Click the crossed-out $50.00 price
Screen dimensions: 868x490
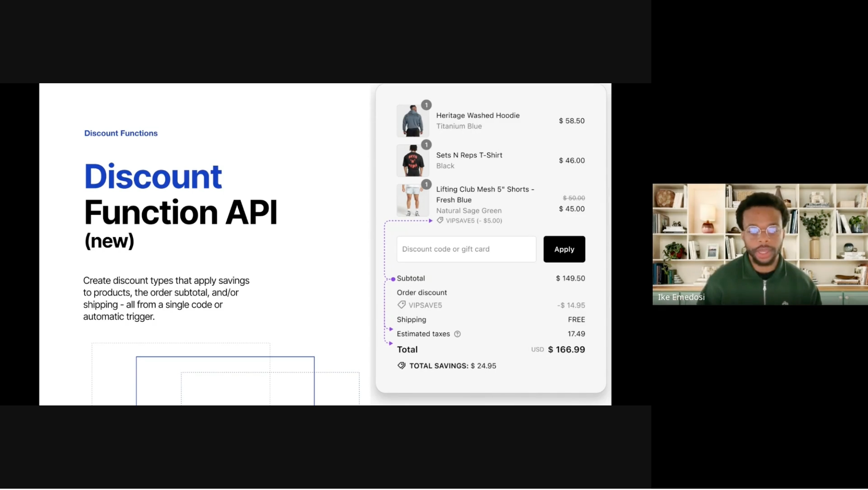tap(573, 198)
